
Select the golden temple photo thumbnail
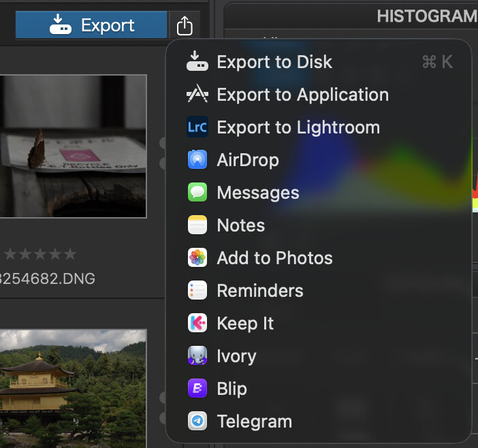point(73,388)
